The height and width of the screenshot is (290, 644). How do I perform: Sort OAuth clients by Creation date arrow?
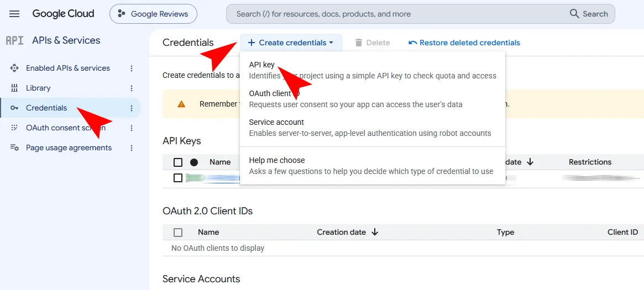[x=375, y=232]
